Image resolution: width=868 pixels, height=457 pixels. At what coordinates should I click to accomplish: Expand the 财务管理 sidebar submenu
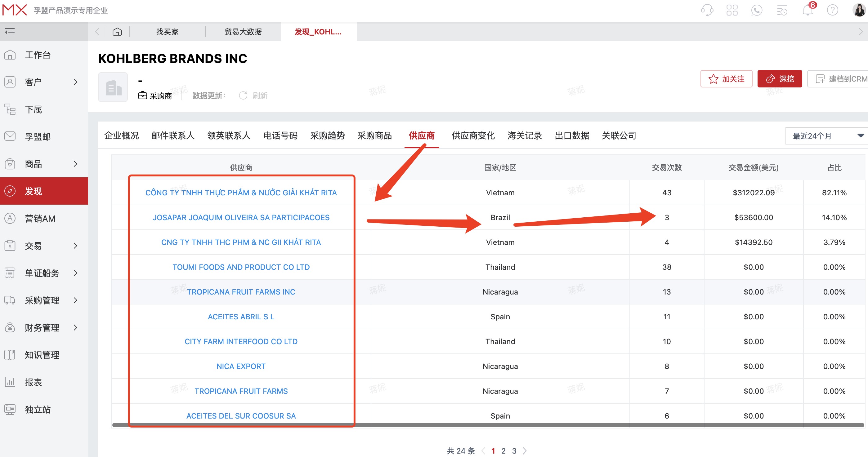(75, 327)
